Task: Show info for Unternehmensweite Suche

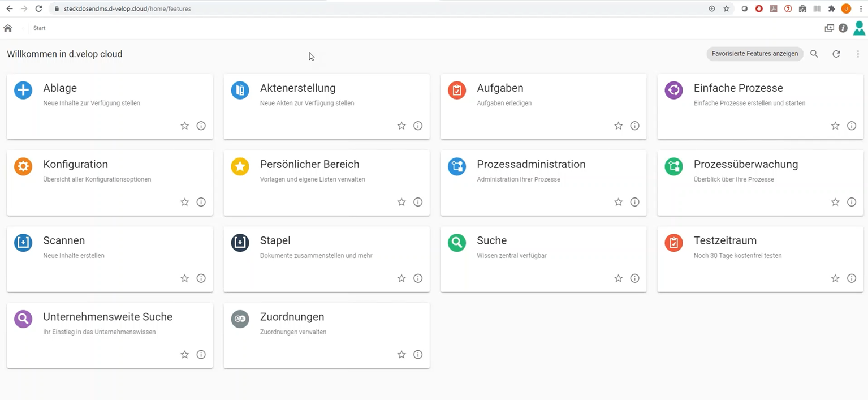Action: pyautogui.click(x=201, y=355)
